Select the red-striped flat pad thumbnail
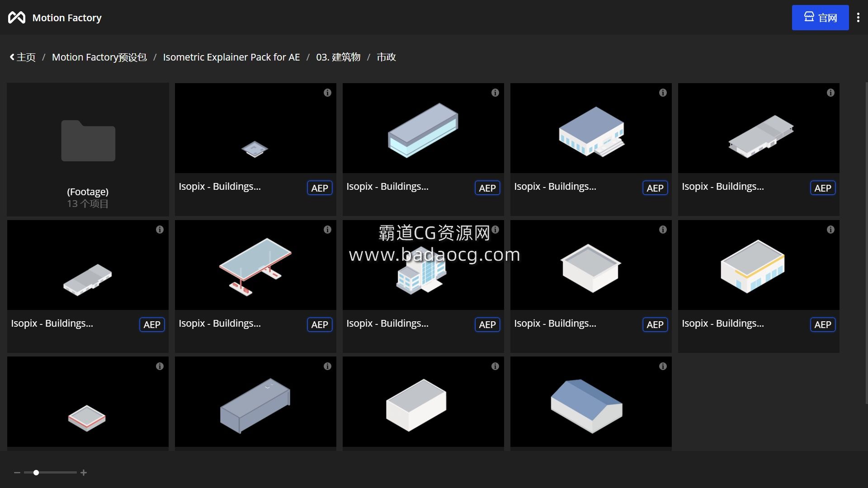This screenshot has height=488, width=868. click(x=88, y=402)
